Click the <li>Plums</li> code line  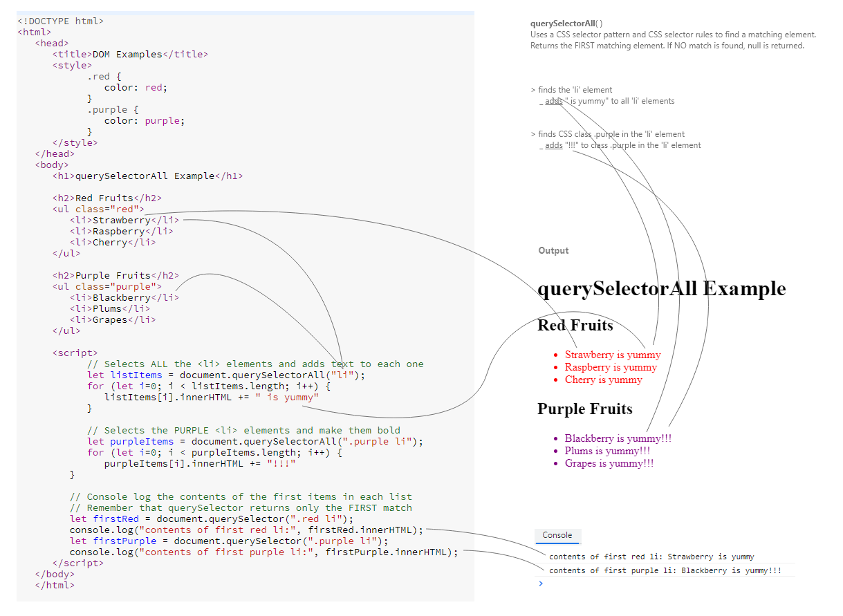110,308
